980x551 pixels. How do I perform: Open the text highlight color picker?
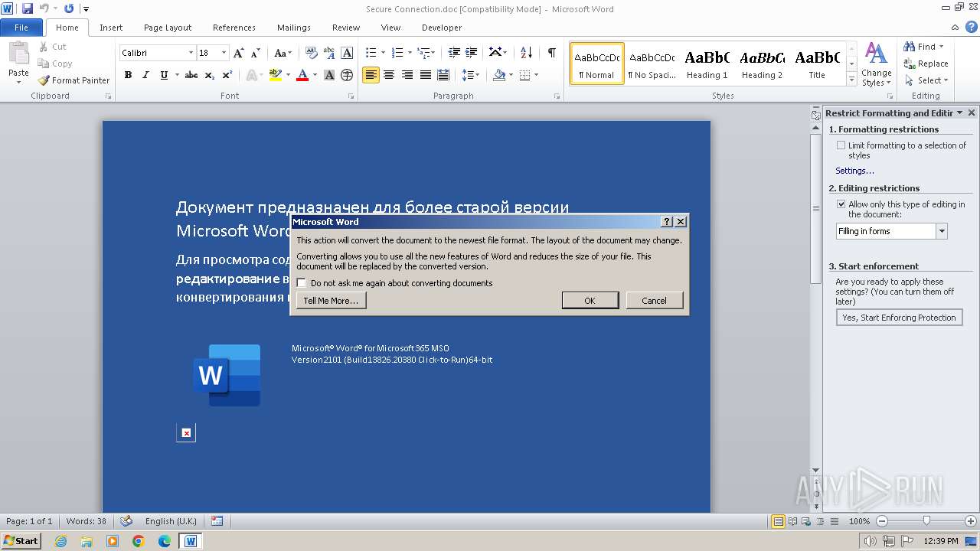tap(288, 75)
